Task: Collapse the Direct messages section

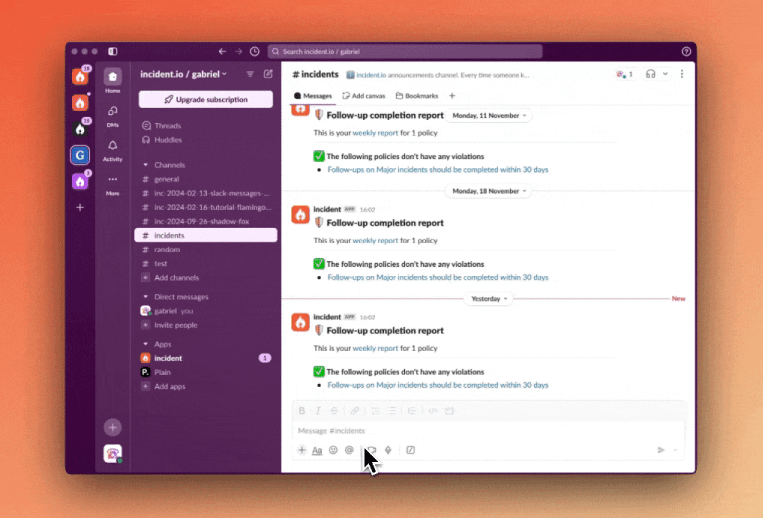Action: pyautogui.click(x=145, y=297)
